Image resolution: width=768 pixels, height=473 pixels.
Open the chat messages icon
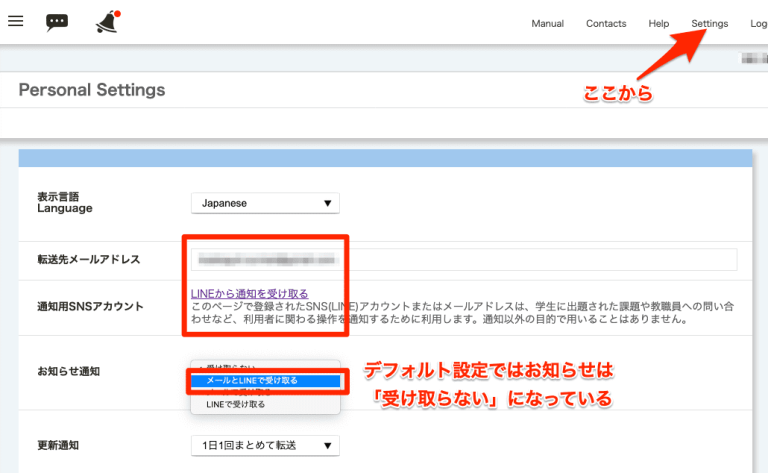click(57, 22)
